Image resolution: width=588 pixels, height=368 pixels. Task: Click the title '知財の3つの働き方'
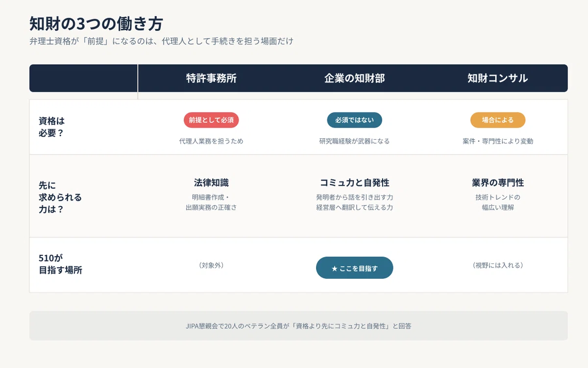tap(96, 24)
